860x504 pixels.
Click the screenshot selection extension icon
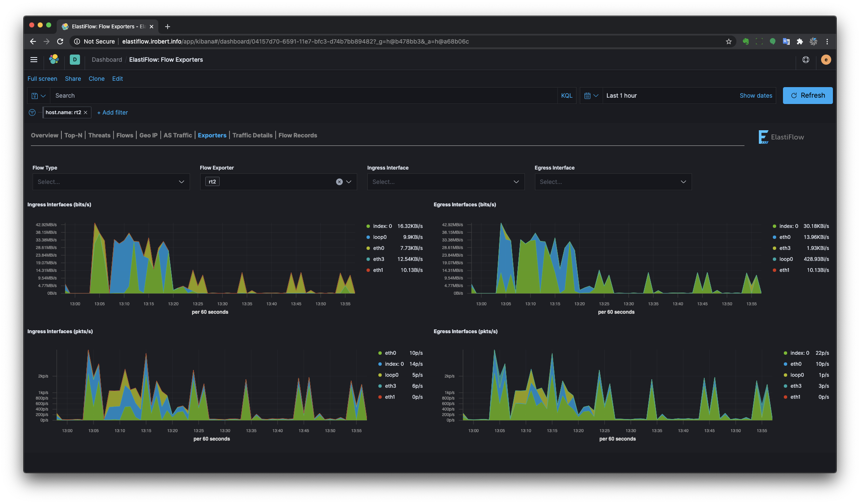point(759,41)
